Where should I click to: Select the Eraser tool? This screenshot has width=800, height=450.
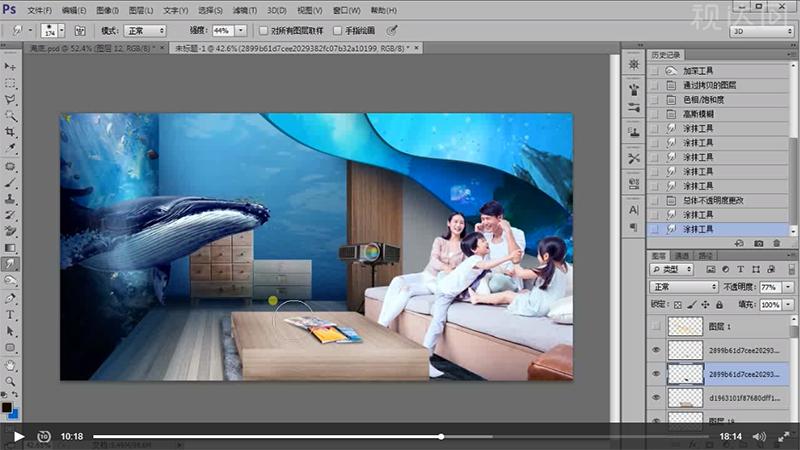[x=10, y=231]
